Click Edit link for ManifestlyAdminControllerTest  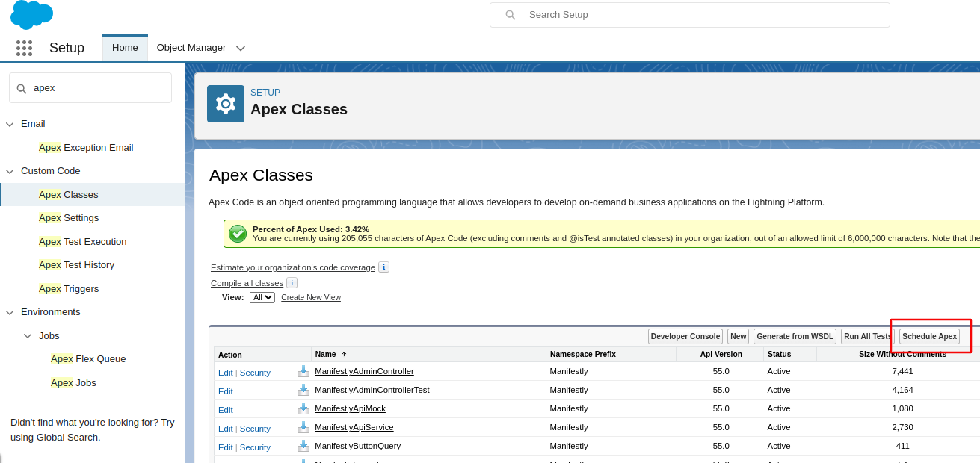(x=226, y=391)
